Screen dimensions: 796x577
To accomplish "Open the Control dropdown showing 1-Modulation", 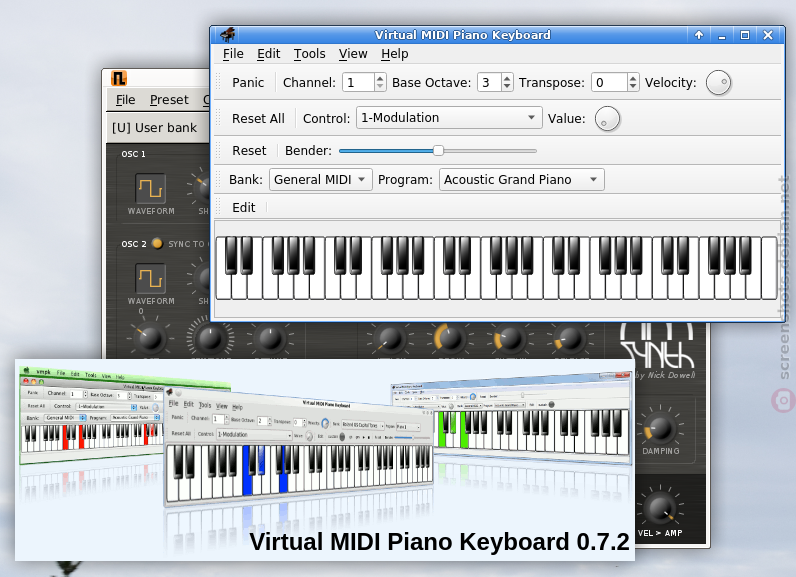I will (449, 118).
